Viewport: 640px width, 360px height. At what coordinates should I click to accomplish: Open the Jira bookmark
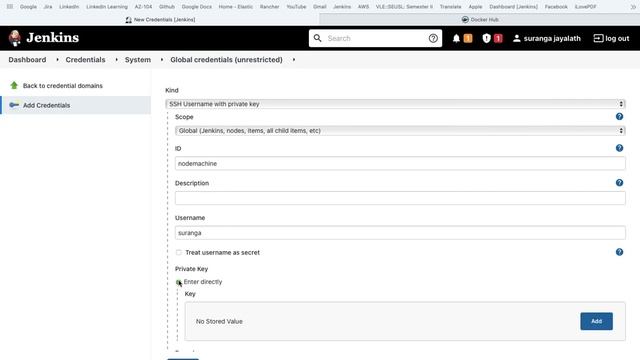pos(48,7)
